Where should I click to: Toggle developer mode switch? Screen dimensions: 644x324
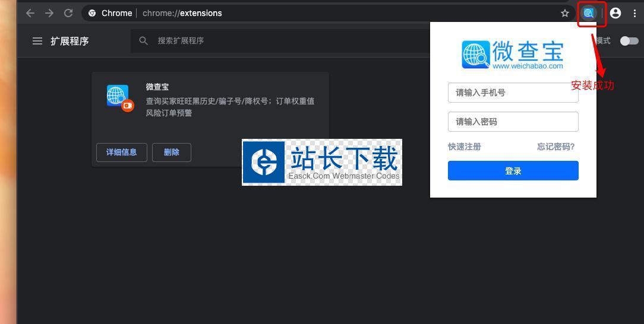pyautogui.click(x=629, y=41)
